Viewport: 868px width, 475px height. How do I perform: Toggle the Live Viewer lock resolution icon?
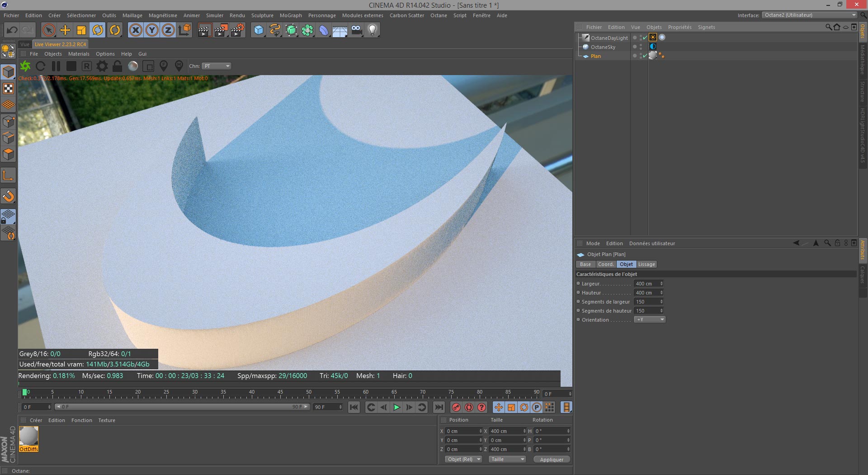(x=117, y=66)
